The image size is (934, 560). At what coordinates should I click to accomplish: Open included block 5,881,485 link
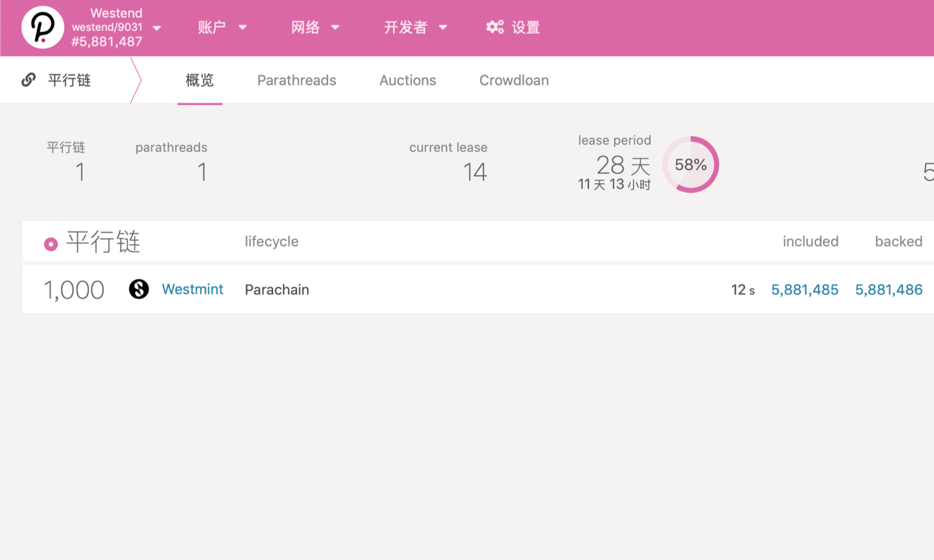(804, 290)
